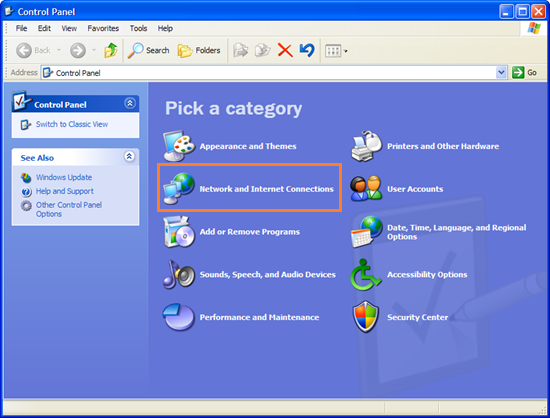Viewport: 550px width, 418px height.
Task: Expand the Address bar dropdown arrow
Action: point(502,73)
